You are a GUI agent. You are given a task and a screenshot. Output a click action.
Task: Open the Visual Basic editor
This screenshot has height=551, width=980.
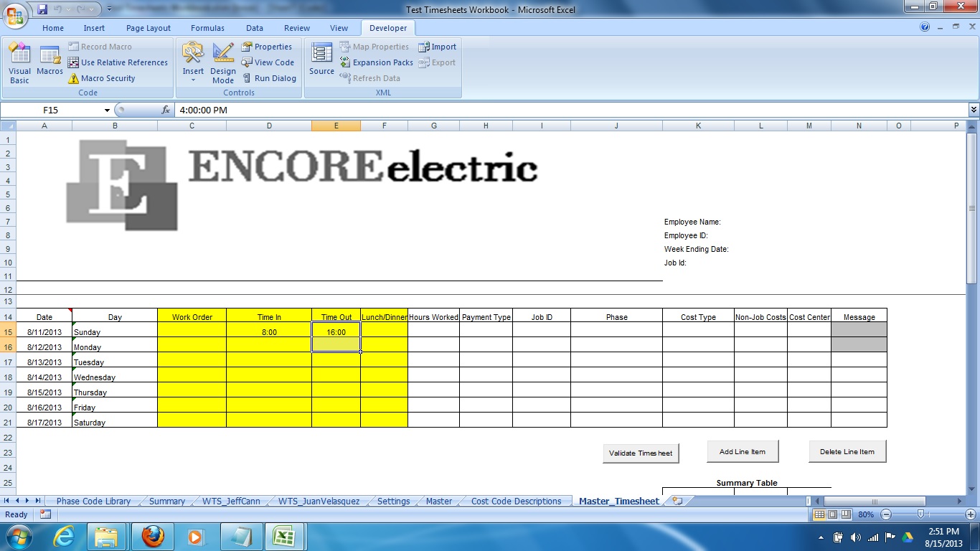(19, 63)
